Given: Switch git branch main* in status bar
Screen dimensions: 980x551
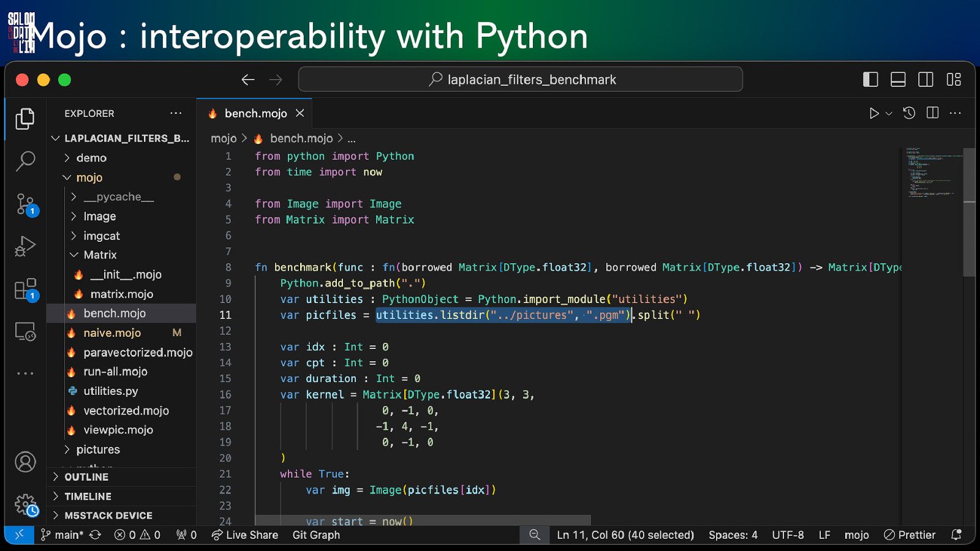Looking at the screenshot, I should click(x=62, y=535).
